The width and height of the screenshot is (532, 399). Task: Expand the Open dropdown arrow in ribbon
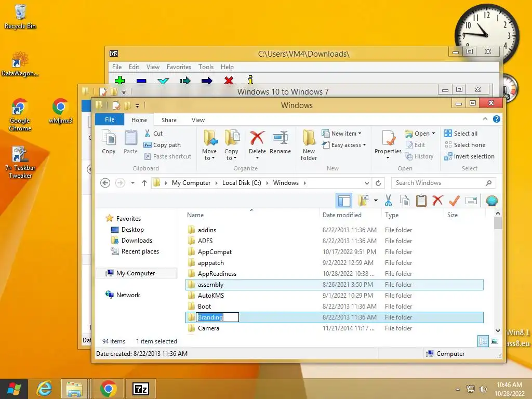(x=433, y=134)
